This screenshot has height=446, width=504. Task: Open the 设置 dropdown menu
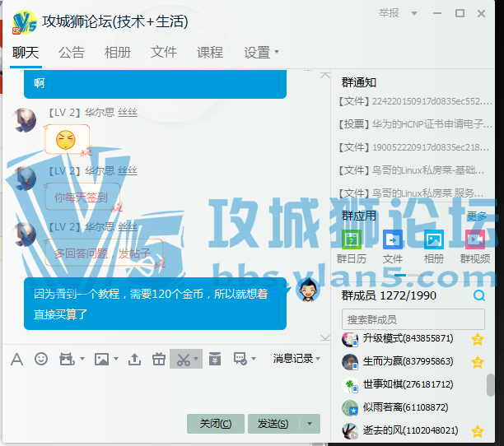261,53
